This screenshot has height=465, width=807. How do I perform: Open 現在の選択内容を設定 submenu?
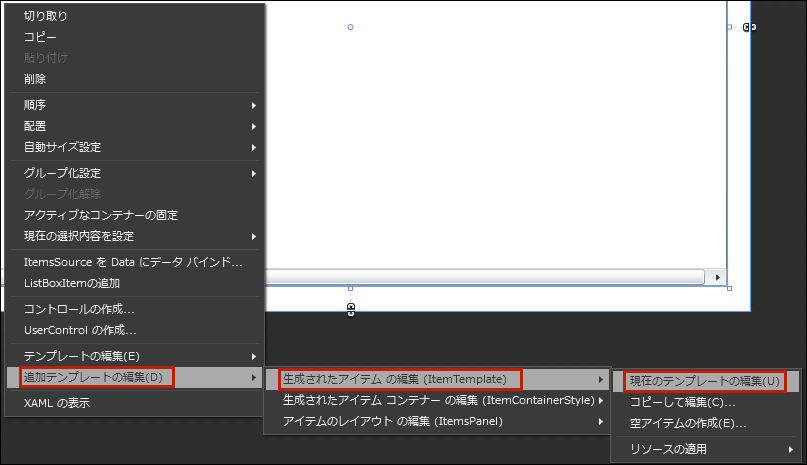tap(135, 236)
